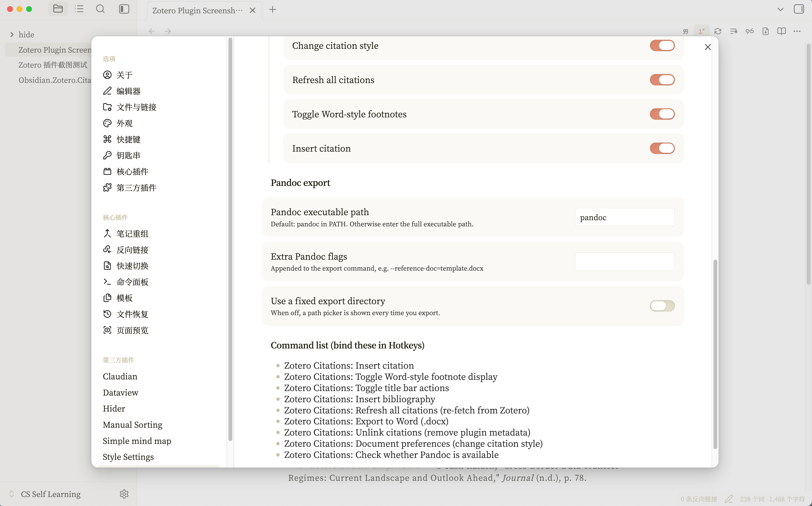Click the settings content scrollbar
This screenshot has width=812, height=506.
(715, 354)
